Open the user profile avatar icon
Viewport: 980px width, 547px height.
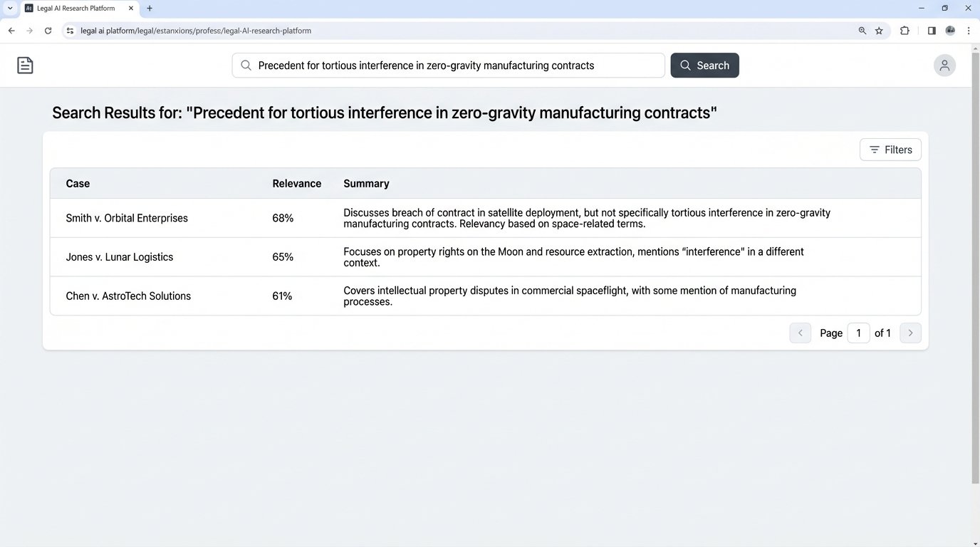click(944, 66)
